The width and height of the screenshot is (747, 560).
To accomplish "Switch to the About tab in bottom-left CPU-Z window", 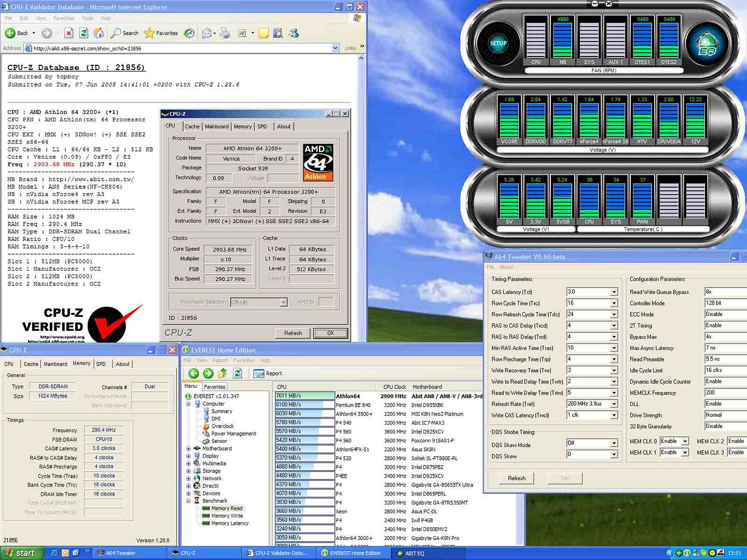I will tap(123, 364).
